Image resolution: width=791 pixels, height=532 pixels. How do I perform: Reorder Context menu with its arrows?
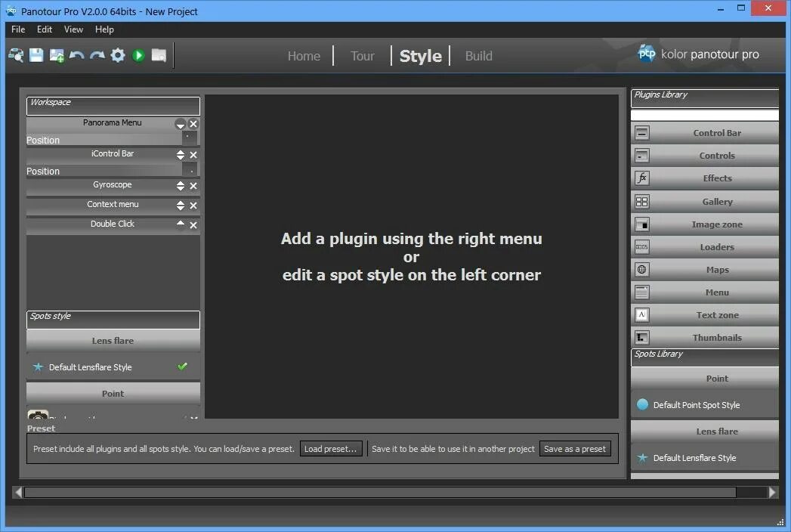point(180,206)
